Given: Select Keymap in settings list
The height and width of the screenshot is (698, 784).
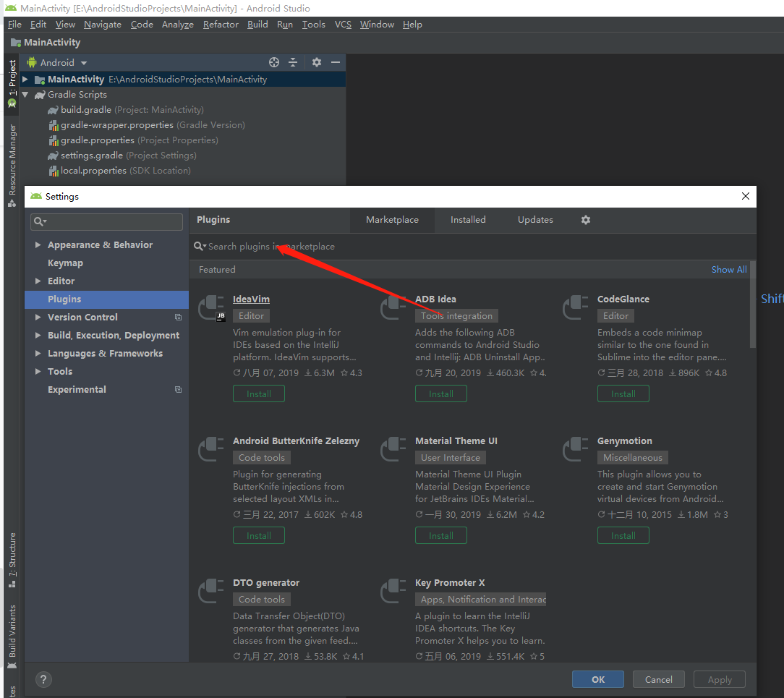Looking at the screenshot, I should 65,263.
